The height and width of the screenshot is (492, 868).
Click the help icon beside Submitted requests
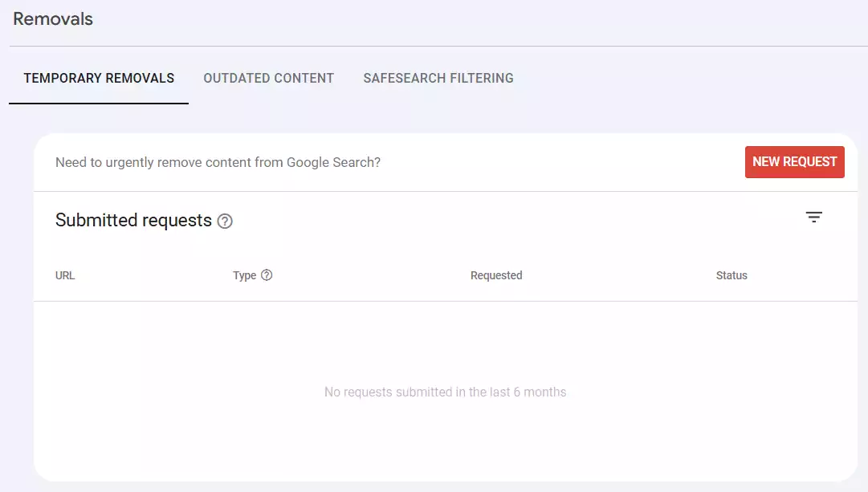point(225,221)
